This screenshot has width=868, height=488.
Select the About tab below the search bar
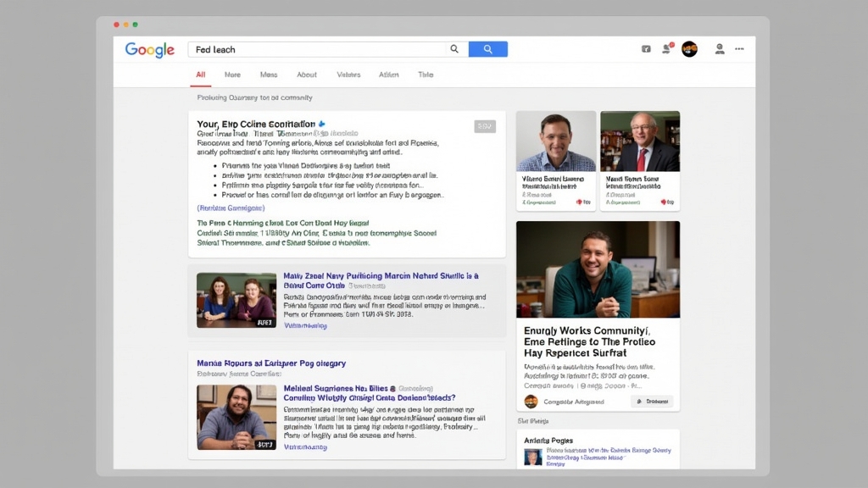[x=307, y=75]
